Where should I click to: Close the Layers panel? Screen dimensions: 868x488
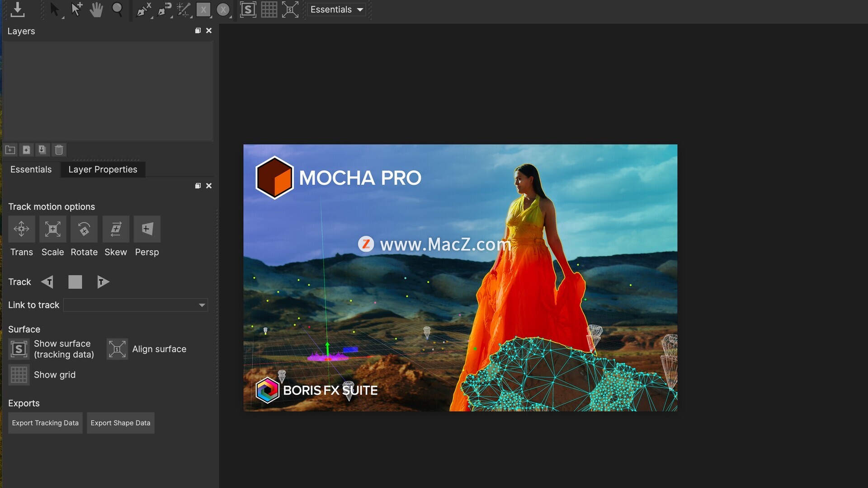209,30
